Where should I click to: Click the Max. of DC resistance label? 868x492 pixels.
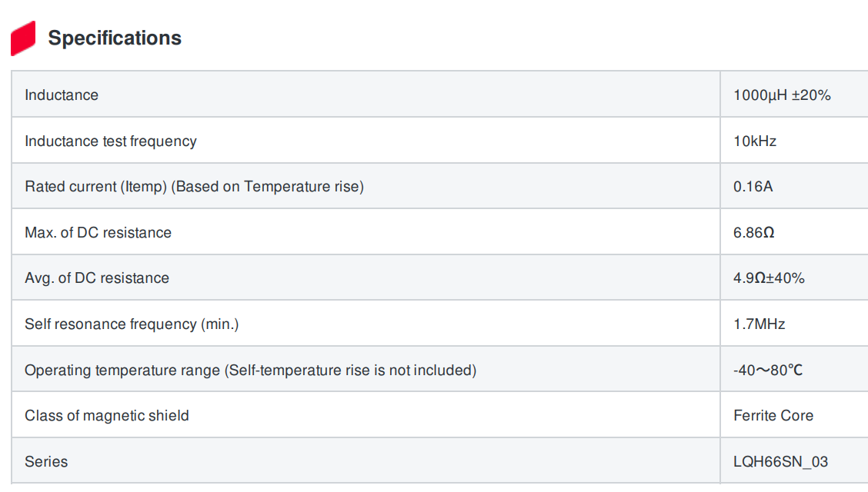click(x=98, y=233)
